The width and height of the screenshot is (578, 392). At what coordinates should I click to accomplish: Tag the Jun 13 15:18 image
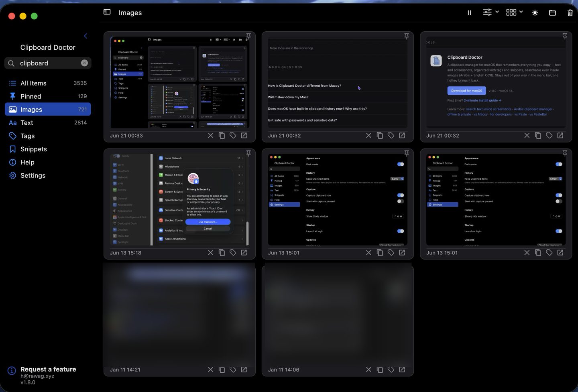coord(233,253)
